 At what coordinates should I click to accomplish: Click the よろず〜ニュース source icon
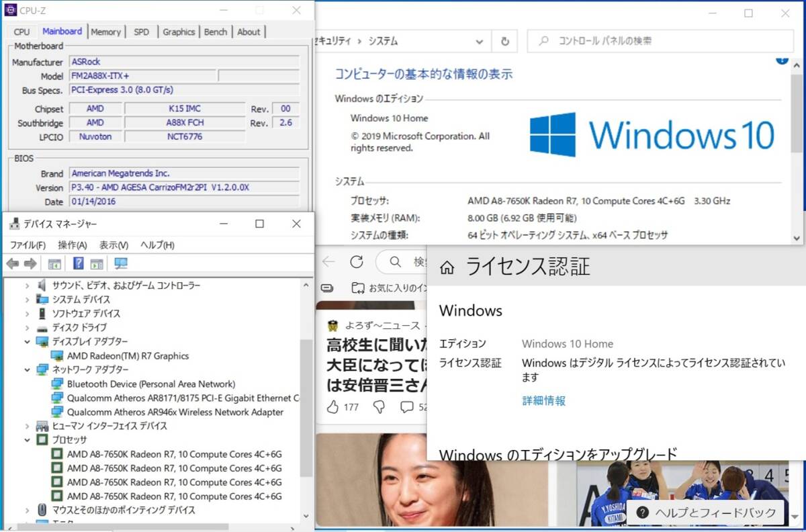[332, 326]
